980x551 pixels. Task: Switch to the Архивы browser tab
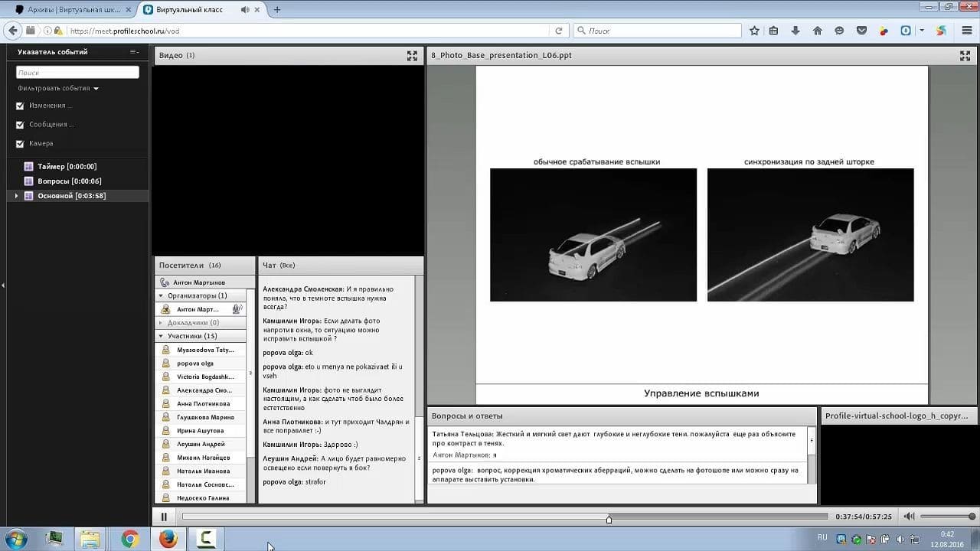[69, 10]
